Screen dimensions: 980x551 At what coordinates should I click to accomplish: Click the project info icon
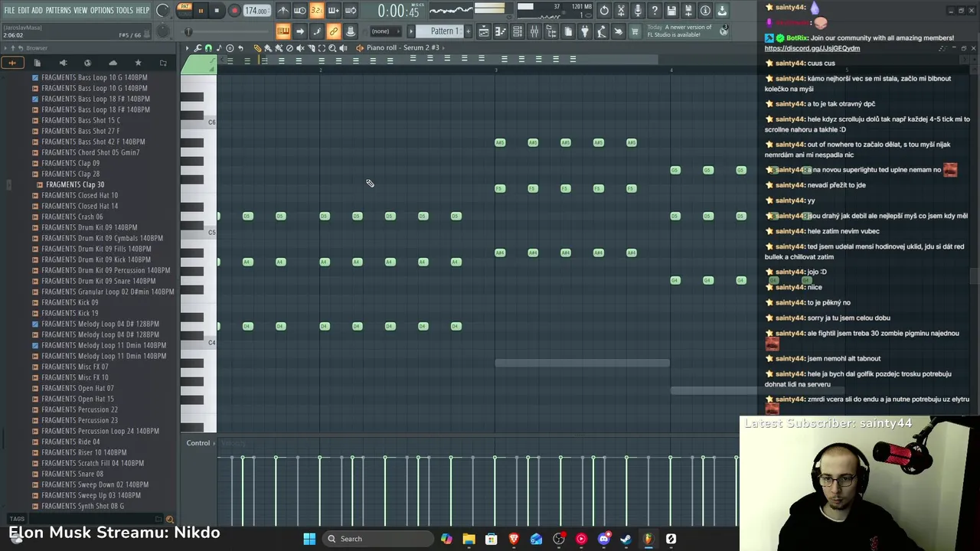click(x=704, y=11)
